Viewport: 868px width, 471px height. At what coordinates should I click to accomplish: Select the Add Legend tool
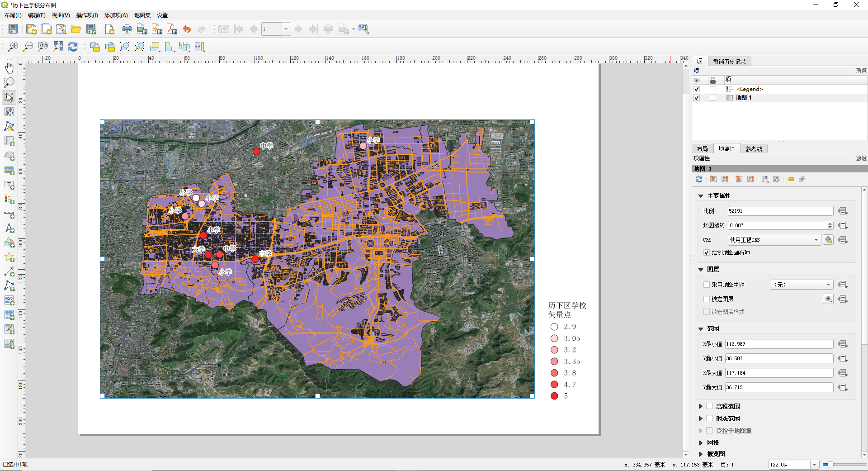(x=9, y=199)
